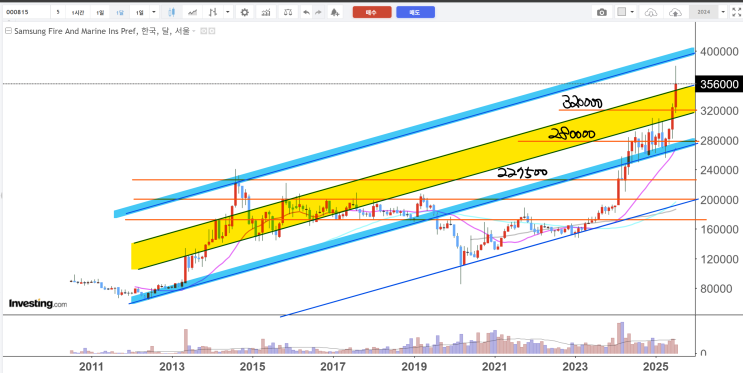Load chart layout from cloud download icon
The image size is (743, 373).
652,12
